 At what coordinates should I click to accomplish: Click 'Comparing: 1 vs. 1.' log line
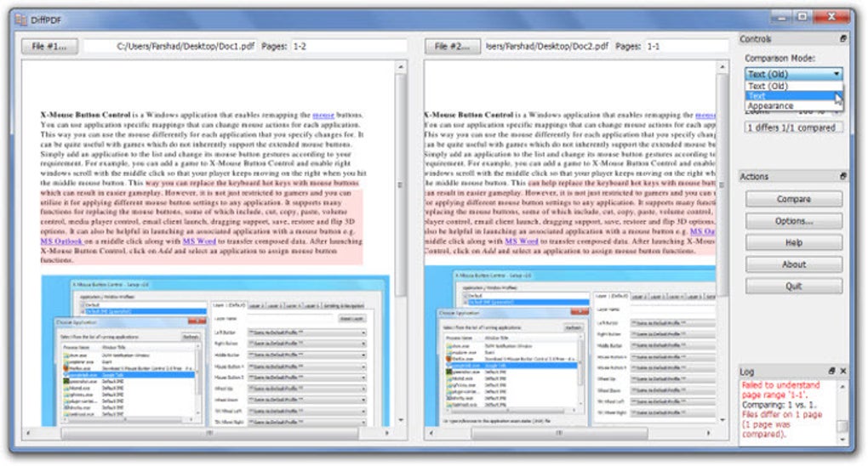click(x=779, y=405)
